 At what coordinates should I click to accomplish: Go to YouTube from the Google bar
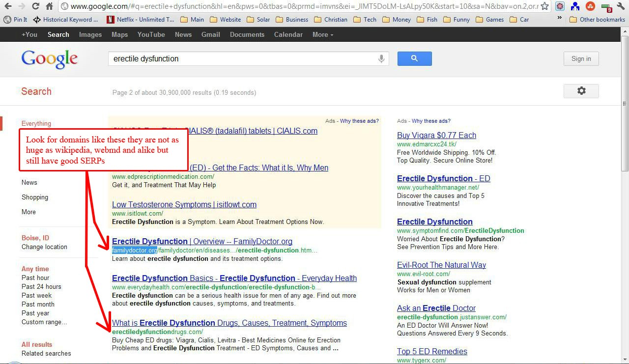point(151,34)
